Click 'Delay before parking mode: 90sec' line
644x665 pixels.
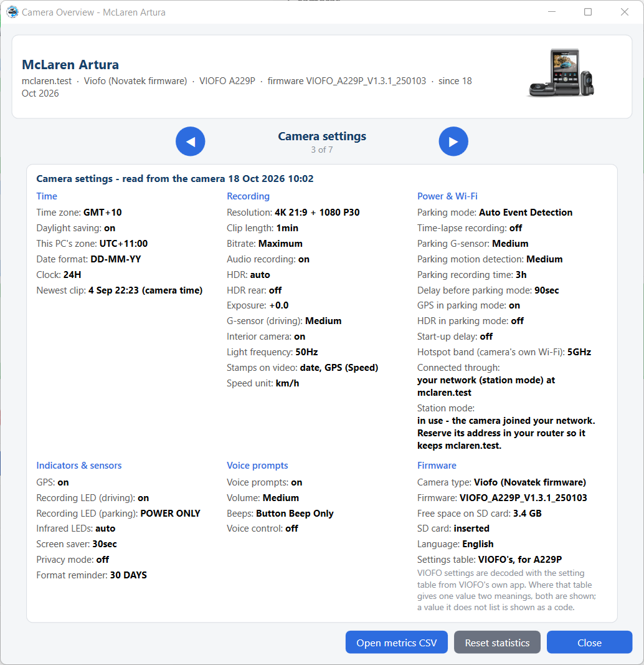(x=488, y=290)
